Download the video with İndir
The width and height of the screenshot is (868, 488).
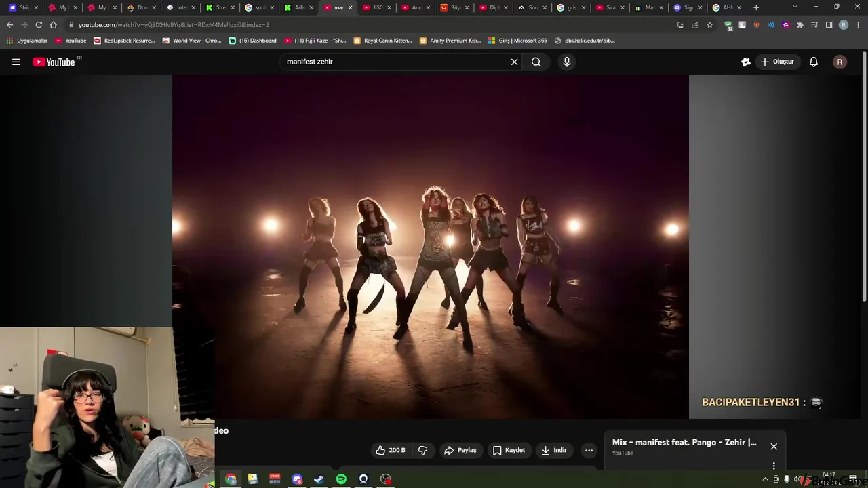point(554,450)
